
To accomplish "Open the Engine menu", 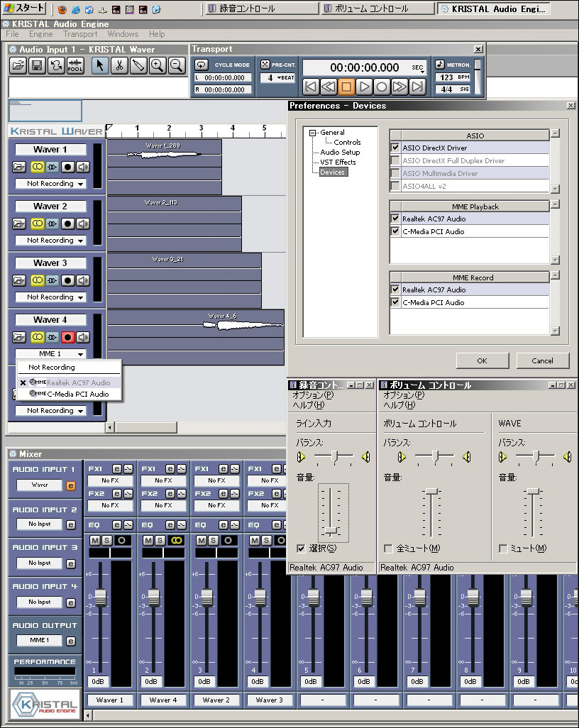I will 40,34.
